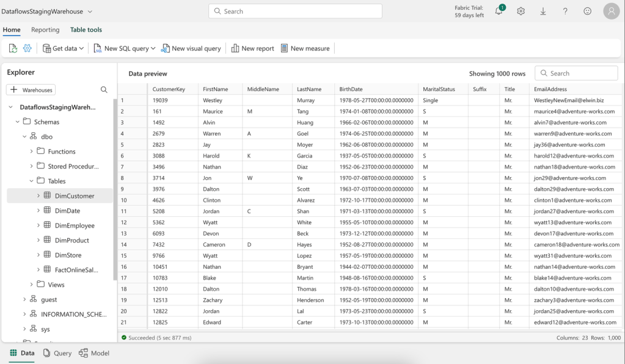Expand the Views folder chevron
Viewport: 625px width, 364px height.
(32, 285)
